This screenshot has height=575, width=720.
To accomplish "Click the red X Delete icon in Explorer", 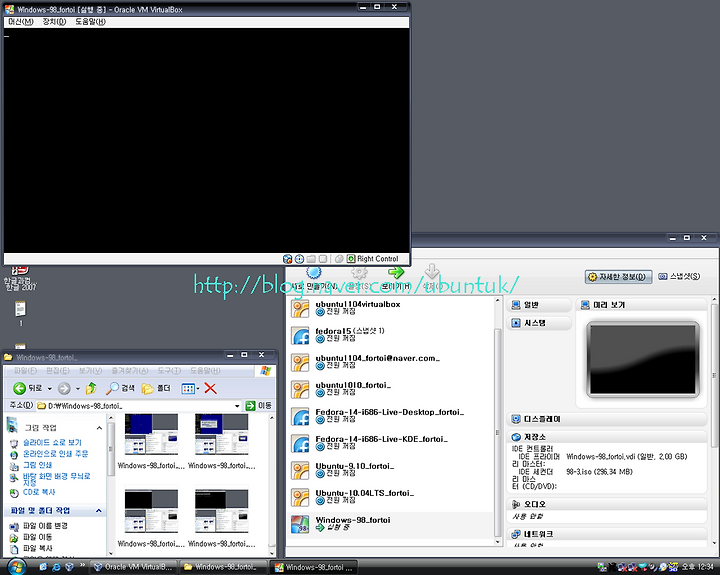I will pyautogui.click(x=210, y=389).
